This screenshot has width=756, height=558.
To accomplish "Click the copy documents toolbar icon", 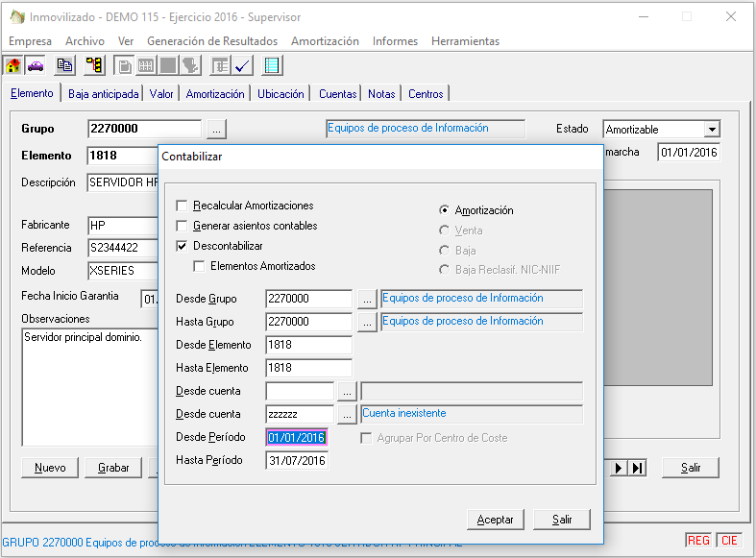I will point(64,65).
